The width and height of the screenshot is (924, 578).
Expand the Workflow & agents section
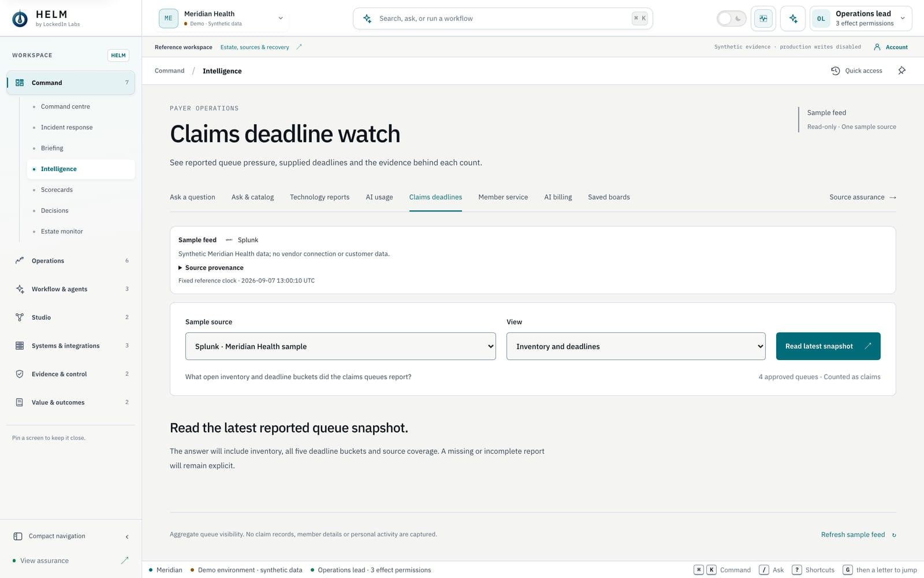[x=70, y=289]
